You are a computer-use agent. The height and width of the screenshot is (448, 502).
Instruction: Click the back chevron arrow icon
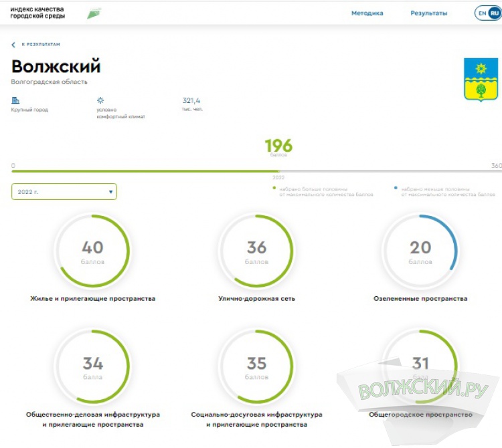pyautogui.click(x=13, y=45)
